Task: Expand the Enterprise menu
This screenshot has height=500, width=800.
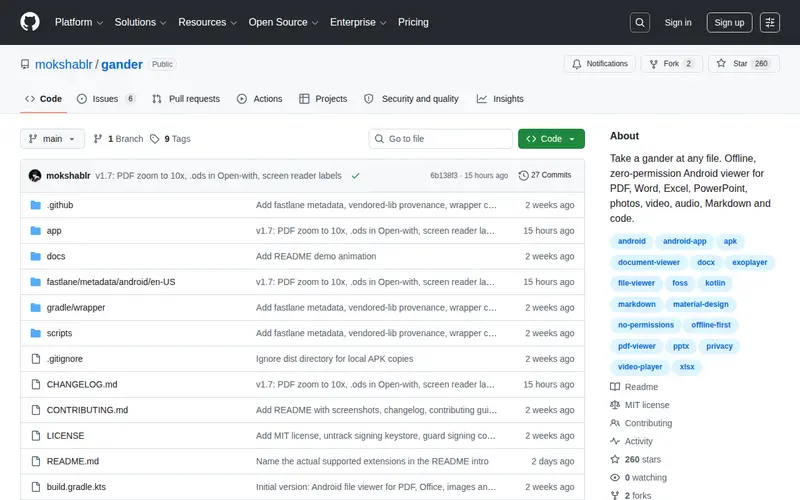Action: click(358, 22)
